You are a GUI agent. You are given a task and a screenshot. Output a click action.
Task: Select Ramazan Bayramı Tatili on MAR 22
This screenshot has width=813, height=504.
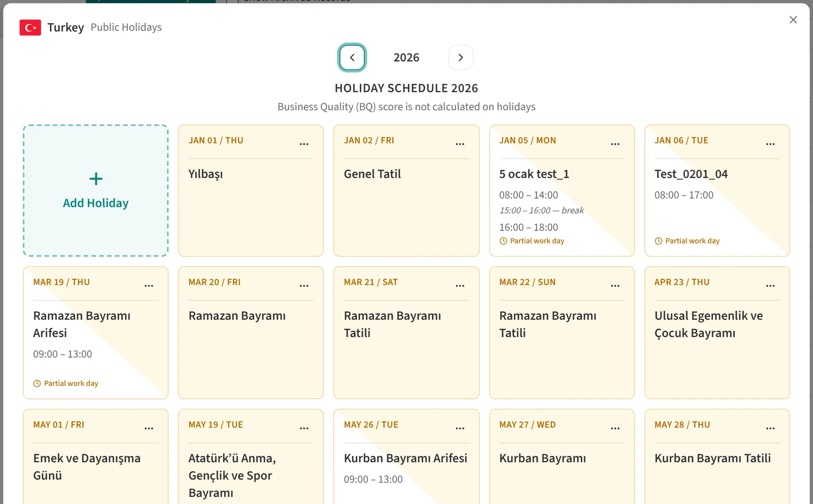point(548,324)
